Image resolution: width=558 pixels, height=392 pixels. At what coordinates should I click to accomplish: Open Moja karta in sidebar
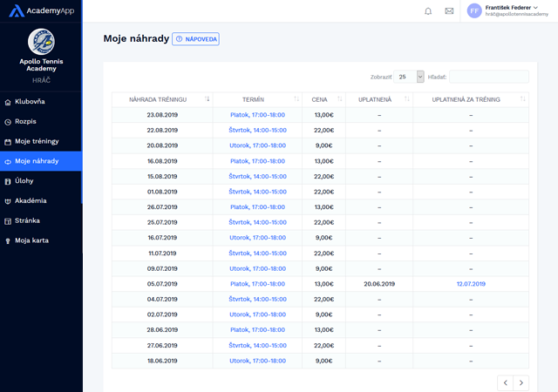point(31,240)
